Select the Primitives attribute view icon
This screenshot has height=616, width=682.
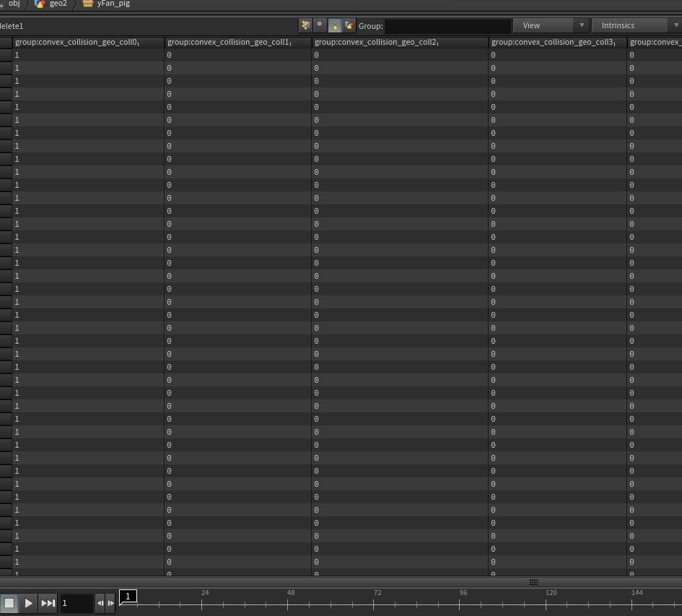(x=334, y=26)
